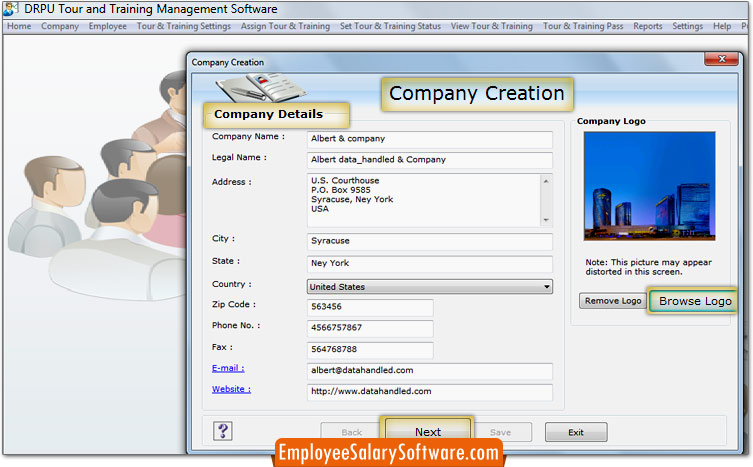Open the Settings menu
Screen dimensions: 753x467
click(x=687, y=26)
